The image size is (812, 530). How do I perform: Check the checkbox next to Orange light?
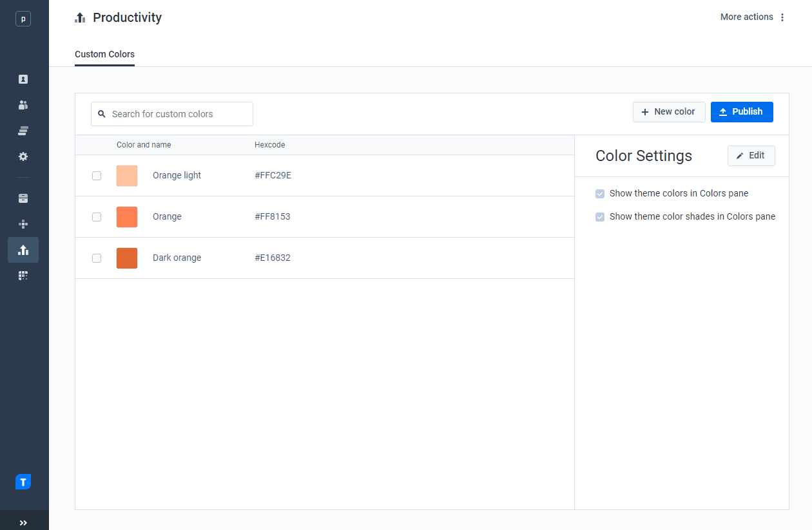97,175
